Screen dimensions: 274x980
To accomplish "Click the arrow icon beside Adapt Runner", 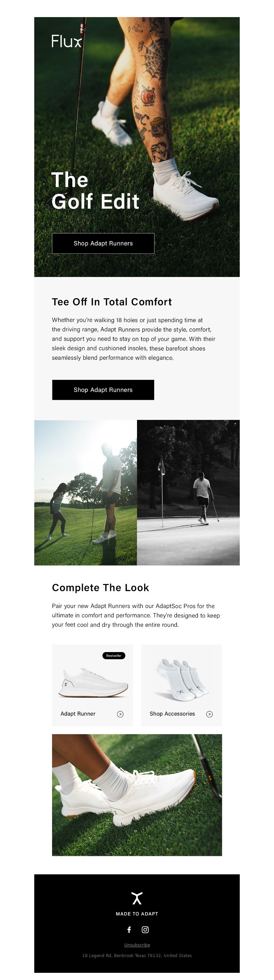I will point(120,714).
